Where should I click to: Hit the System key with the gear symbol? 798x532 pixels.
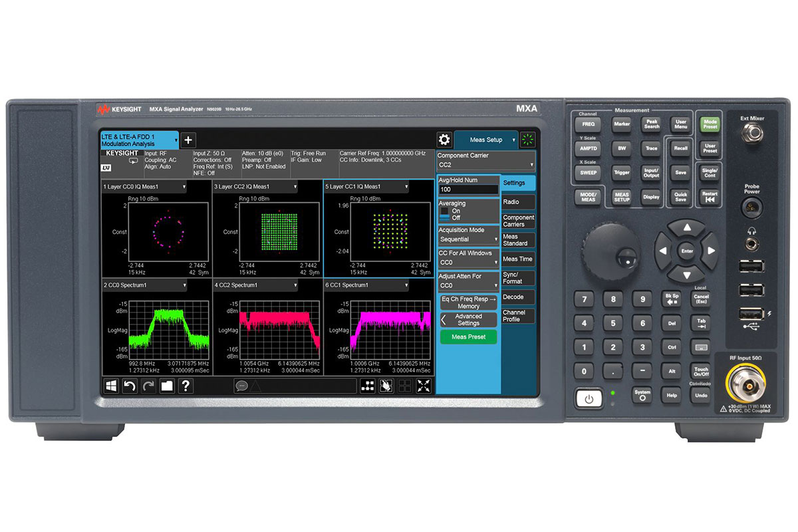(642, 394)
